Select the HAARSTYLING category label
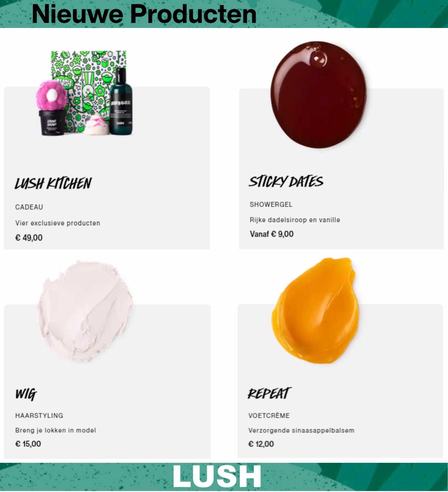 click(39, 416)
